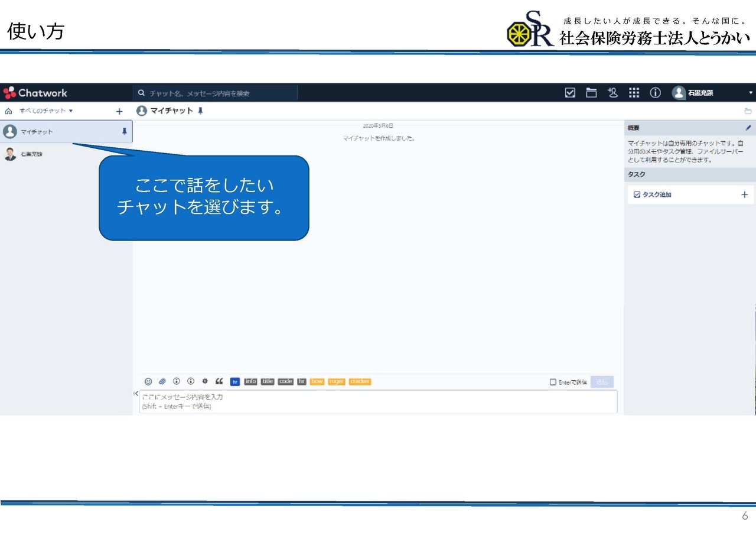Insert the code tag
The width and height of the screenshot is (756, 535).
click(286, 382)
